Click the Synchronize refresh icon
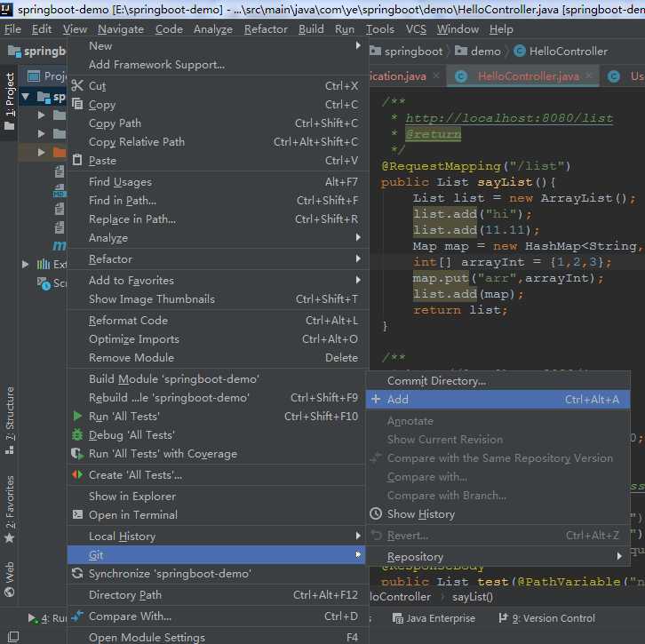The width and height of the screenshot is (645, 644). [77, 573]
